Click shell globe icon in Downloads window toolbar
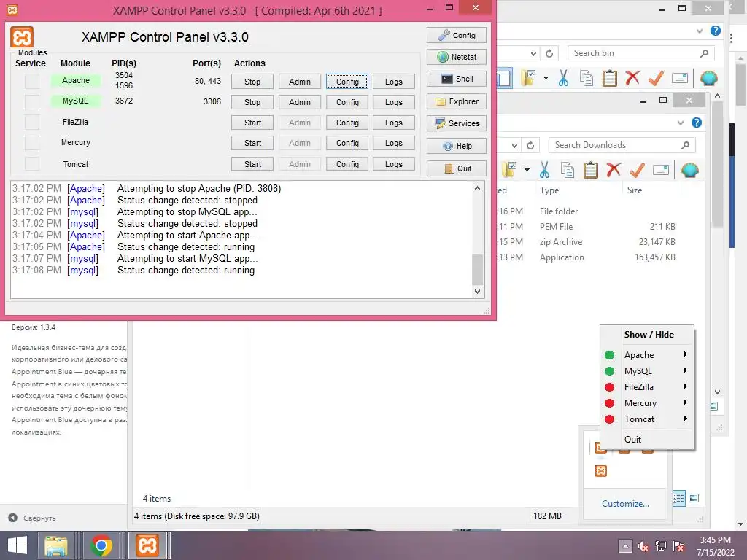Image resolution: width=747 pixels, height=560 pixels. [690, 170]
